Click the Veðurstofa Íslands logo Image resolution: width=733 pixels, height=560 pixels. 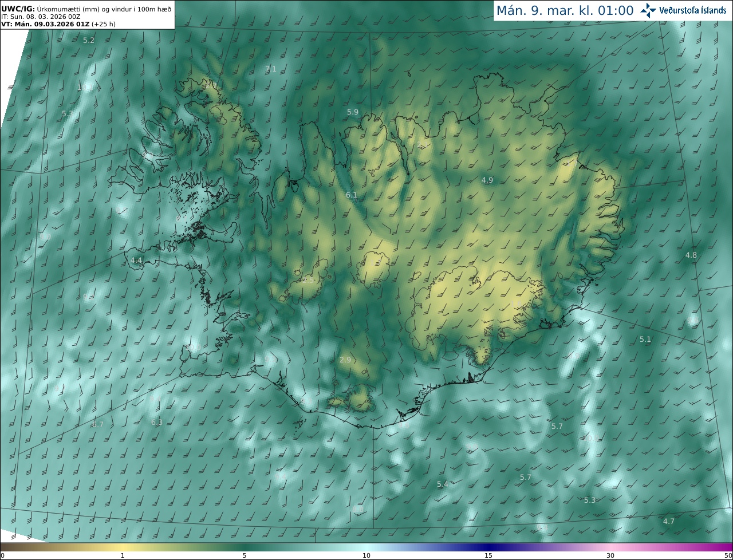point(683,10)
